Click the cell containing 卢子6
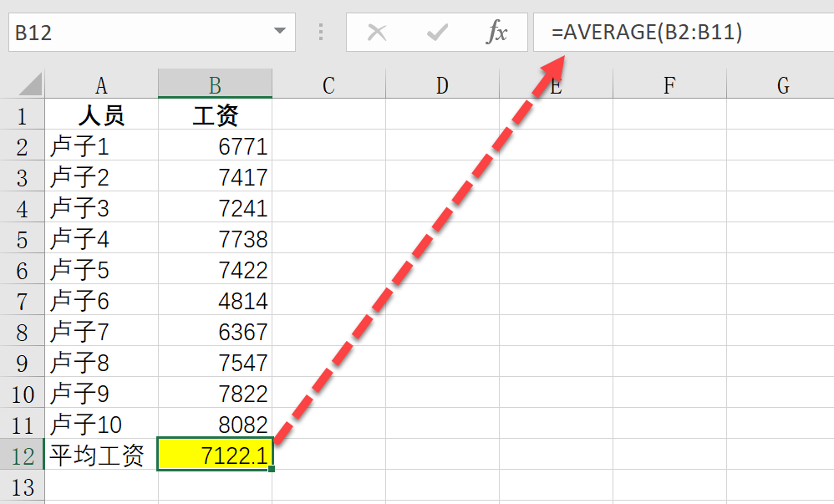Image resolution: width=834 pixels, height=504 pixels. (101, 301)
